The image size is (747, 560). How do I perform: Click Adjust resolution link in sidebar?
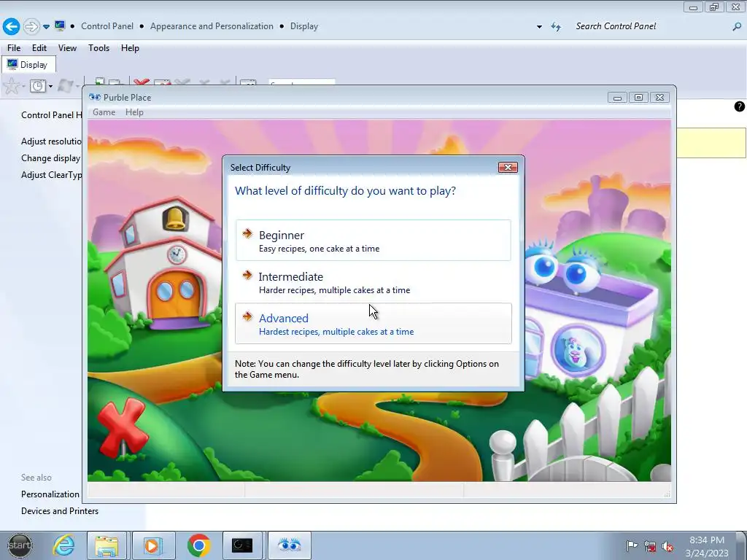click(x=52, y=141)
